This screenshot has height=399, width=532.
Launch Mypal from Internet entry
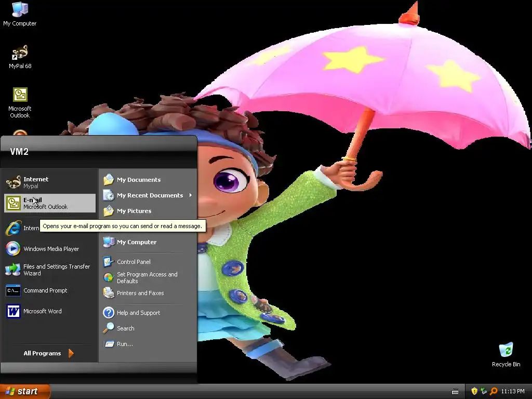50,182
